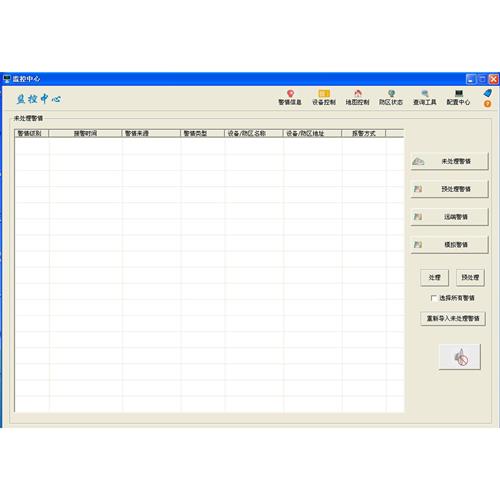
Task: Open the 设备控制 device control icon
Action: (324, 98)
